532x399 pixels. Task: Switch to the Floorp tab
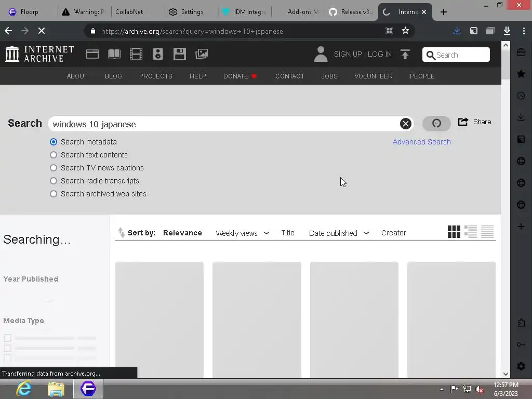(29, 12)
